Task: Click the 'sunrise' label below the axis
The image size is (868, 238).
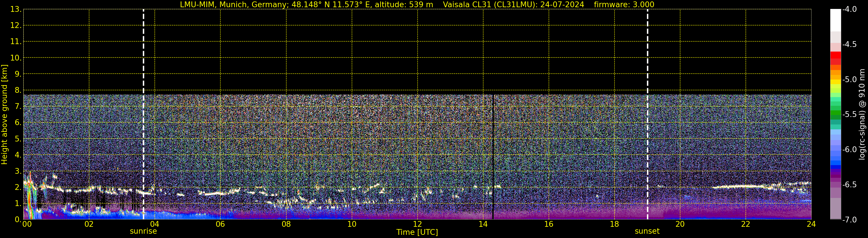Action: pos(143,231)
